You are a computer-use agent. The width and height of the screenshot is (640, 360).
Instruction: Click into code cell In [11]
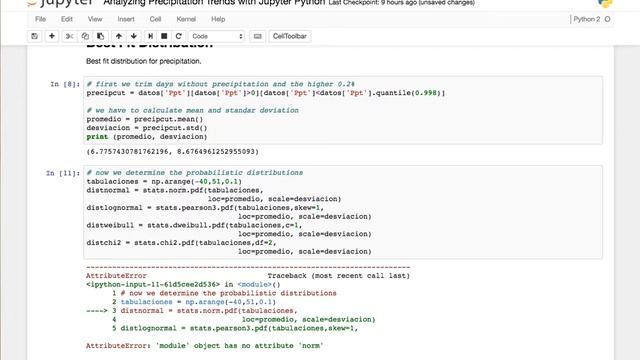click(x=343, y=212)
